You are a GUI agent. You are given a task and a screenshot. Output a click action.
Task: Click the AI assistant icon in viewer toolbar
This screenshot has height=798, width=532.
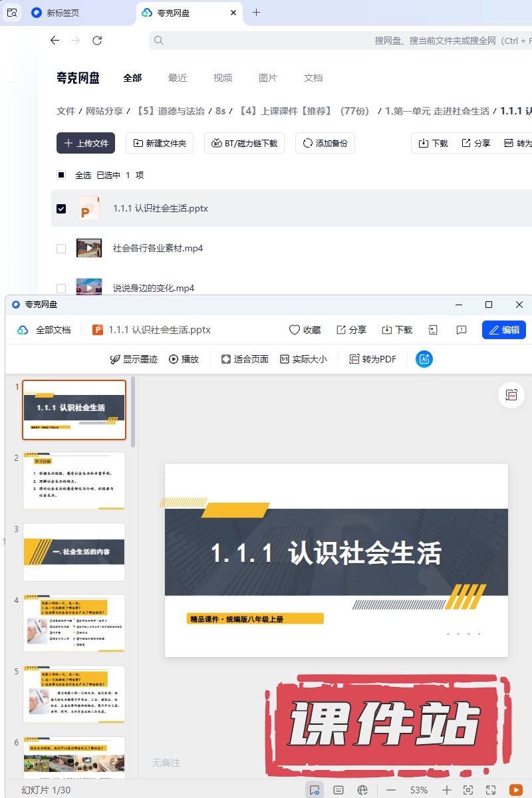click(424, 359)
